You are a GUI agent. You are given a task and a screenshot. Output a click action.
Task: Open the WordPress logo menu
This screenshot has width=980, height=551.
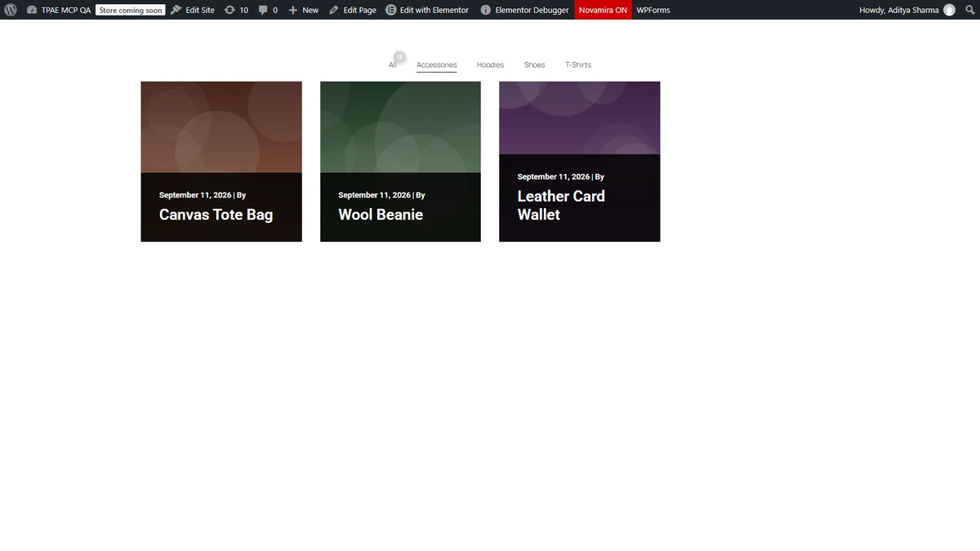click(11, 10)
